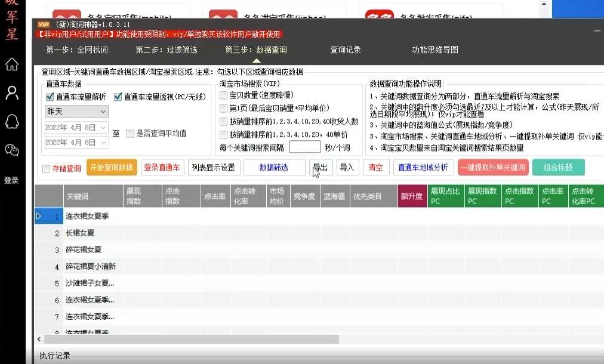Open the user profile icon in sidebar

click(11, 92)
